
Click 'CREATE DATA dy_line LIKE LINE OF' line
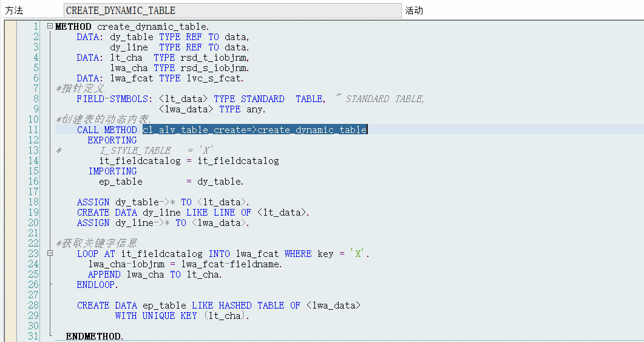coord(193,213)
